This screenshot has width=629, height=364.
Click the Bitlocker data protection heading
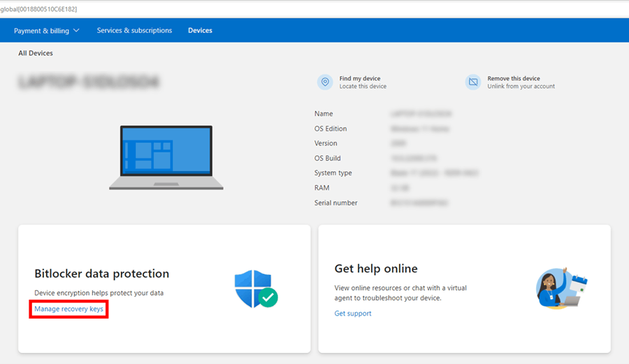(x=101, y=274)
